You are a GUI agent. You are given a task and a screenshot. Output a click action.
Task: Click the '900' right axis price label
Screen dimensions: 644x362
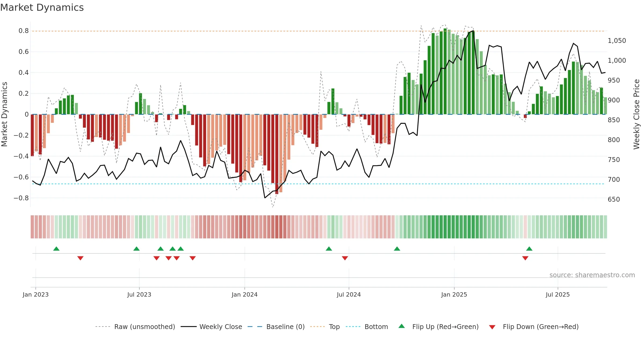coord(614,100)
